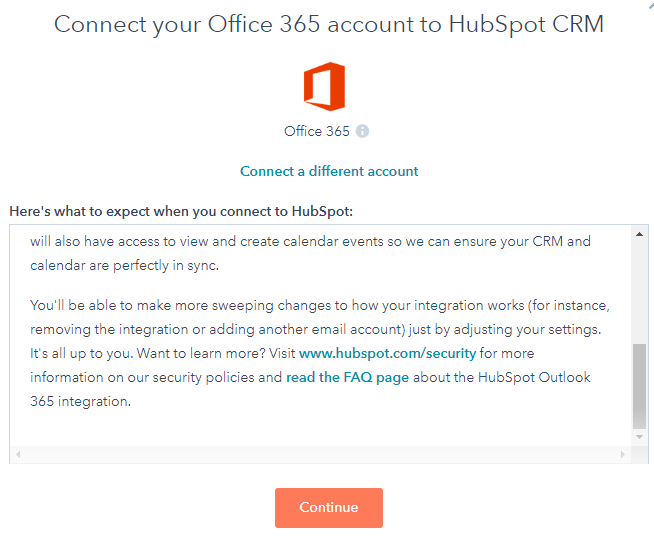Click the orange Continue button
654x540 pixels.
(329, 507)
